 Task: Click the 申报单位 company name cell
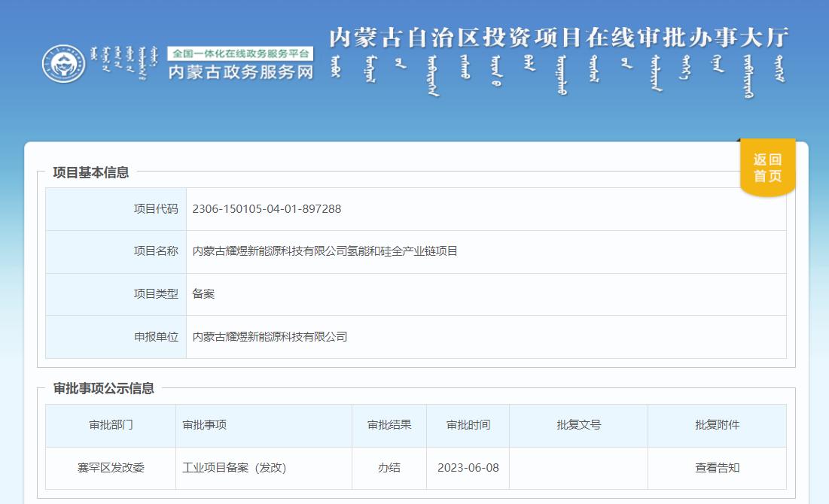pyautogui.click(x=270, y=337)
